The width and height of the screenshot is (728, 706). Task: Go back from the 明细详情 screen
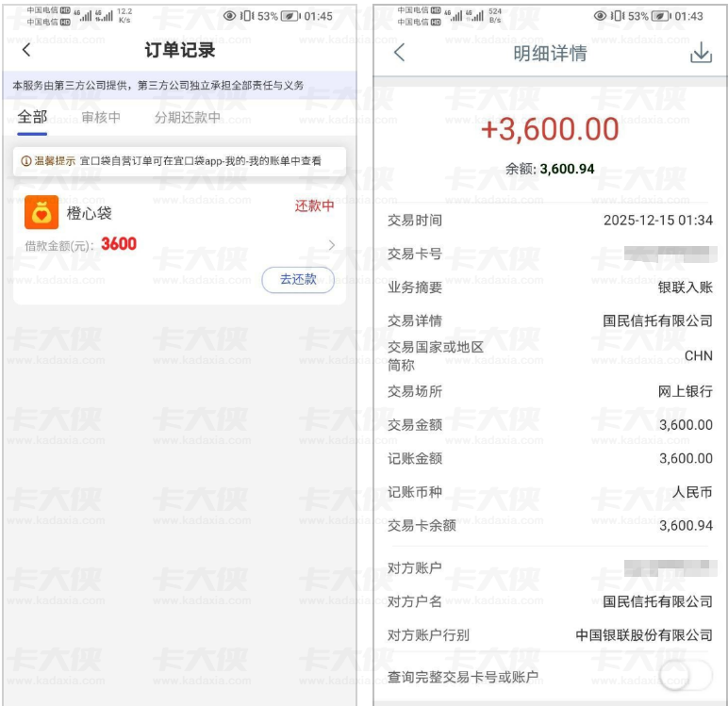point(399,52)
